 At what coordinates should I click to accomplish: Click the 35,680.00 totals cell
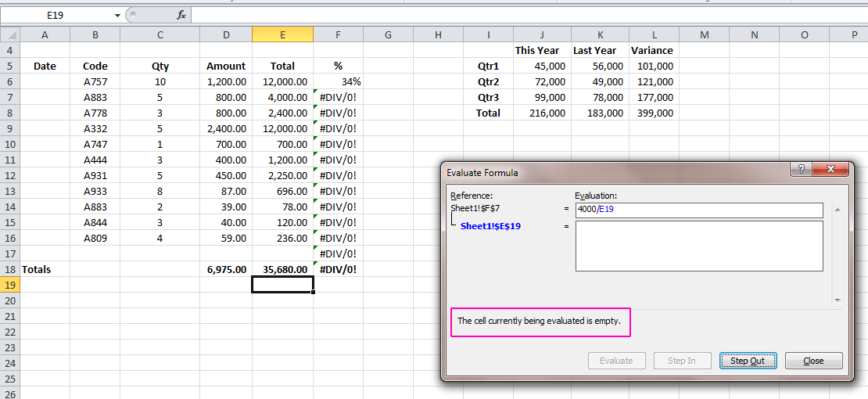[282, 269]
